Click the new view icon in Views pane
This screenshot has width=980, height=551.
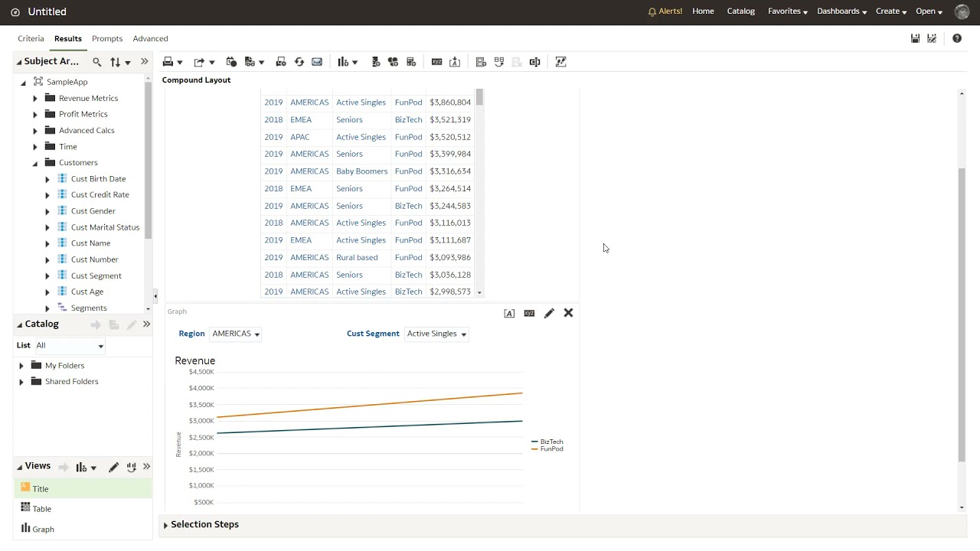coord(81,467)
